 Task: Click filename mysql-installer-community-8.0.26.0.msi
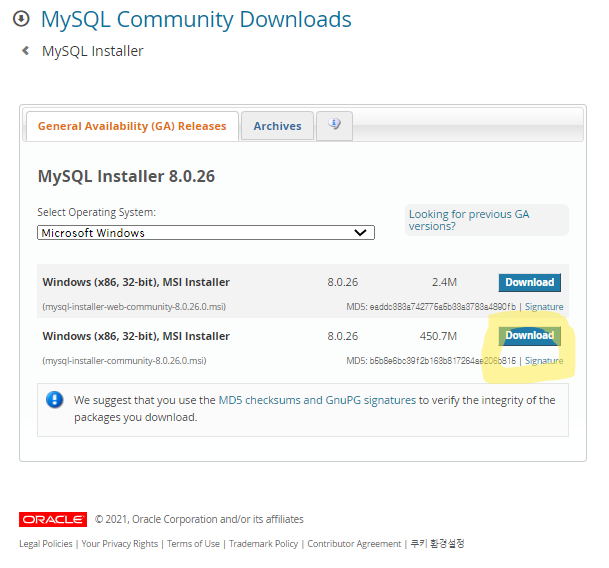pyautogui.click(x=124, y=361)
